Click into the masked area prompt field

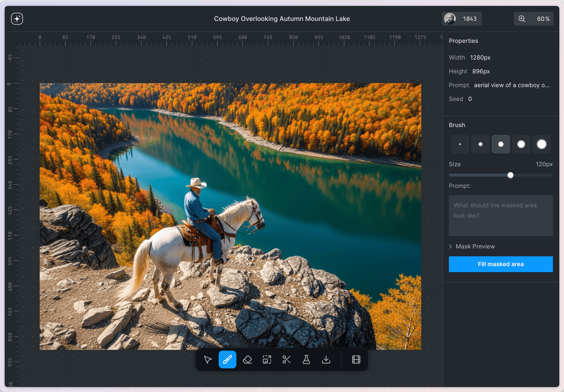pos(501,216)
